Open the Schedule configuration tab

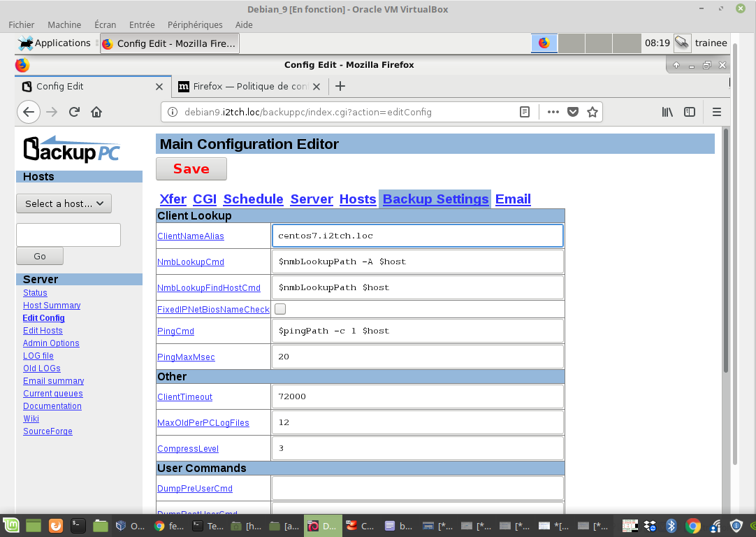pos(253,199)
